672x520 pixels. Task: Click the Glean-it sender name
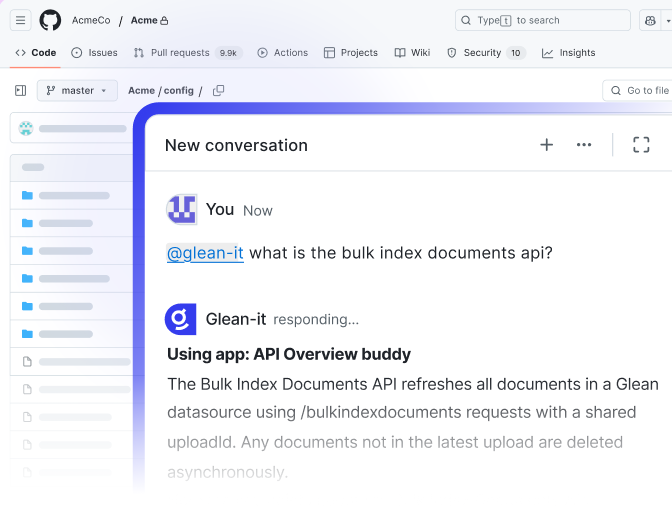(236, 319)
